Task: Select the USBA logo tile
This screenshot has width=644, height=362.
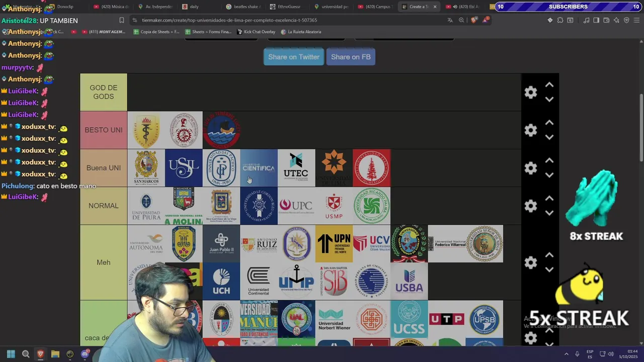Action: click(x=409, y=282)
